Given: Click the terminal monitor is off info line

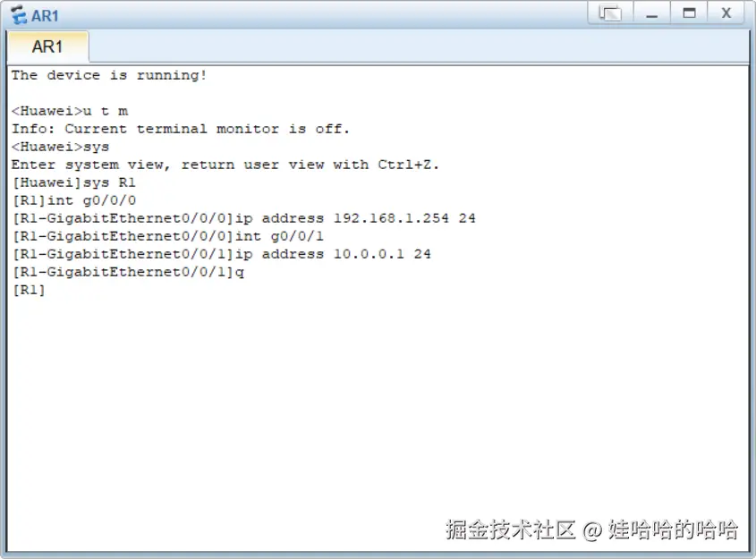Looking at the screenshot, I should point(181,129).
